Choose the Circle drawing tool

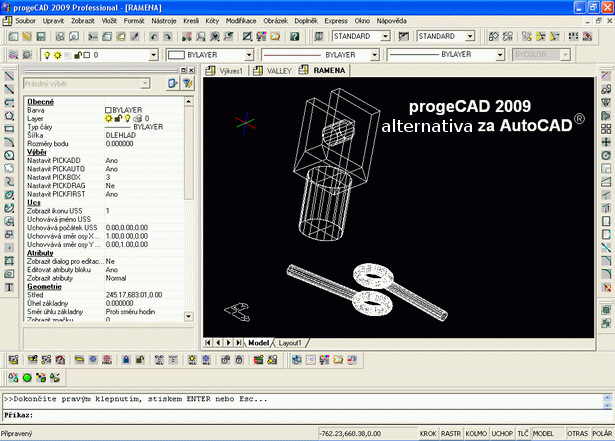pyautogui.click(x=10, y=154)
